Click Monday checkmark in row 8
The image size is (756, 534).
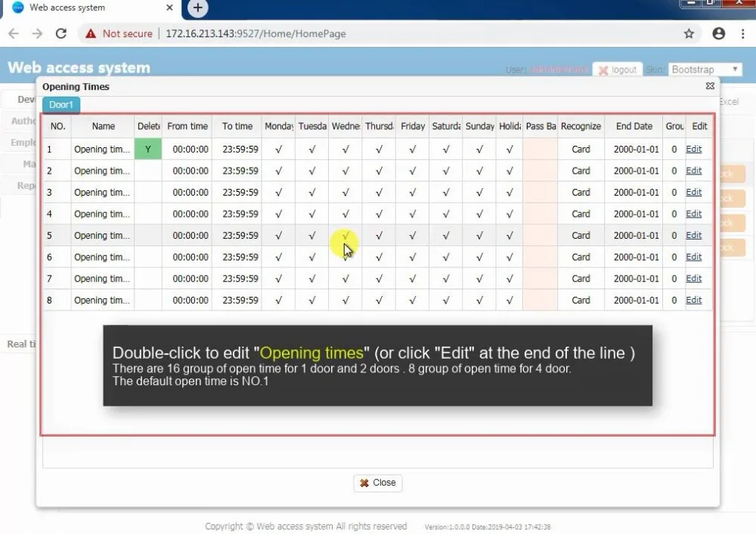279,301
